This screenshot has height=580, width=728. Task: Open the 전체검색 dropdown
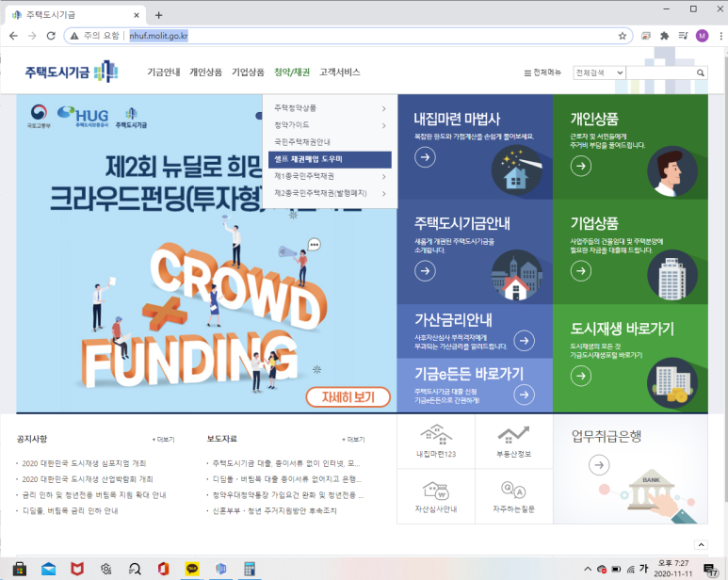point(599,72)
